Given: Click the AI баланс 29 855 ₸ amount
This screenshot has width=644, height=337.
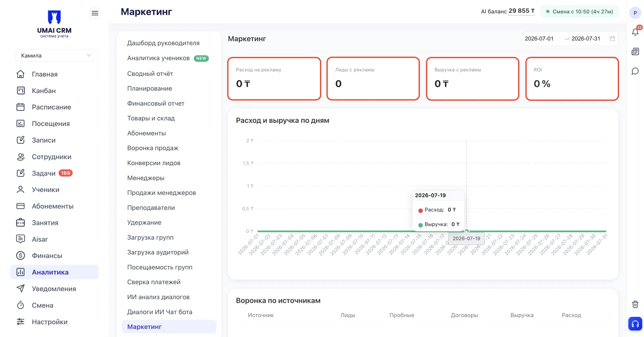Looking at the screenshot, I should (522, 11).
